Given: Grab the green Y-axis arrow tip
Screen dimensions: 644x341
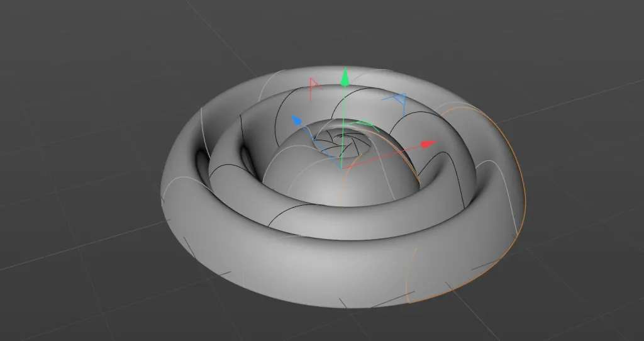Looking at the screenshot, I should tap(345, 77).
